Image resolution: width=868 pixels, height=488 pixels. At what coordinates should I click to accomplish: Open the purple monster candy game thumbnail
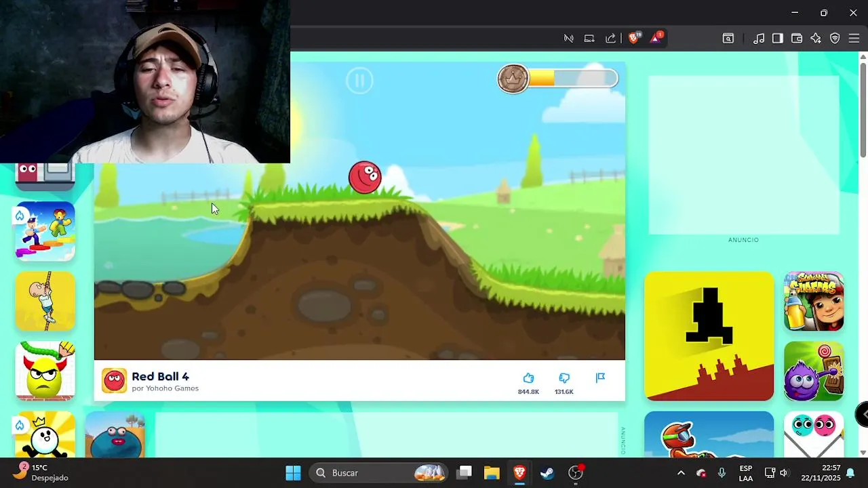[814, 371]
